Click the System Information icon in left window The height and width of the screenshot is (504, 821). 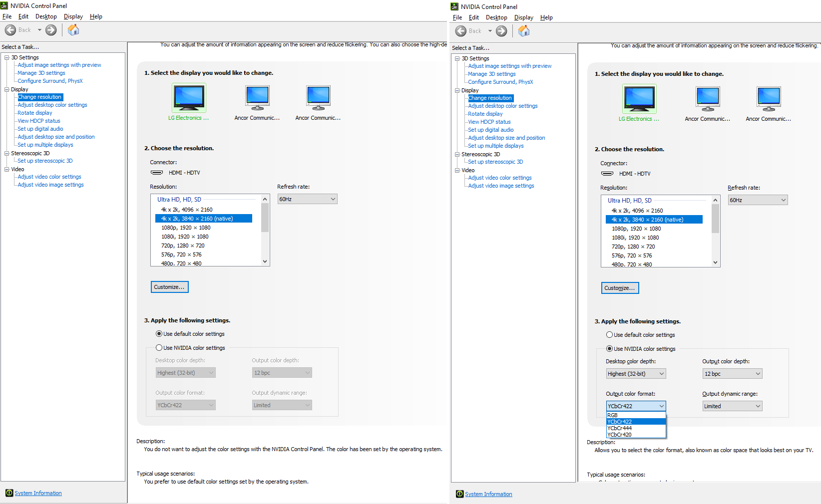pos(9,493)
